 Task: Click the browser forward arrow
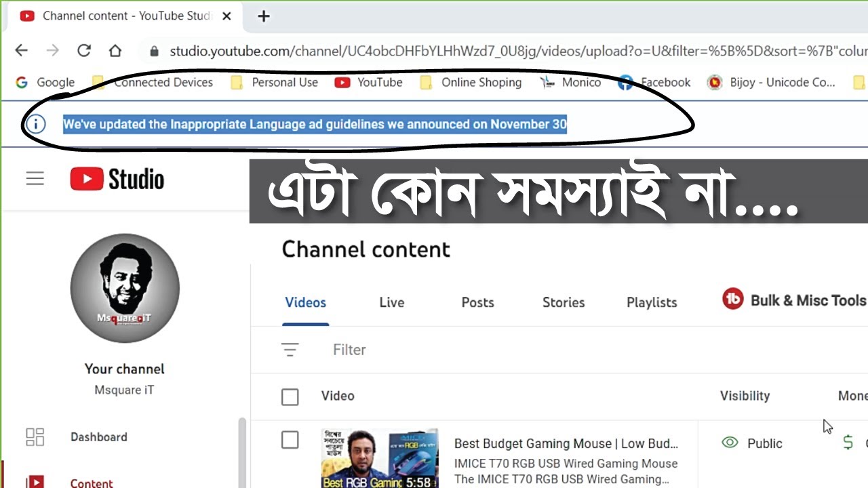52,51
